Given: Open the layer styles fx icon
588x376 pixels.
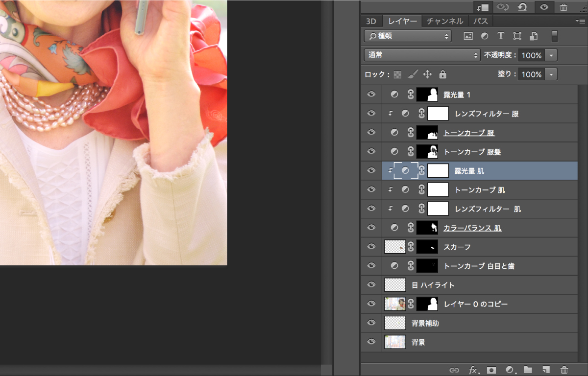Looking at the screenshot, I should click(x=473, y=371).
